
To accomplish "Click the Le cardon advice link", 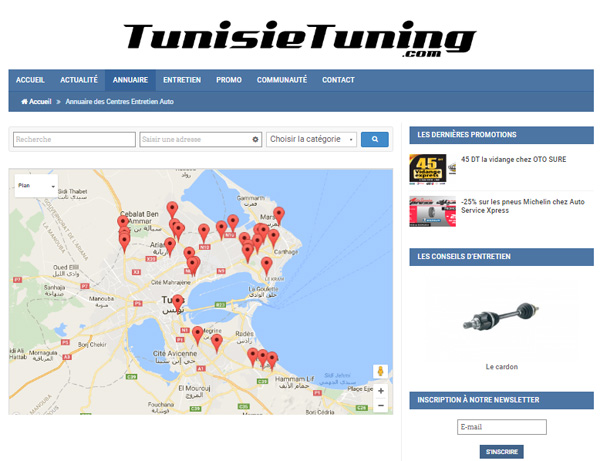I will pos(502,367).
